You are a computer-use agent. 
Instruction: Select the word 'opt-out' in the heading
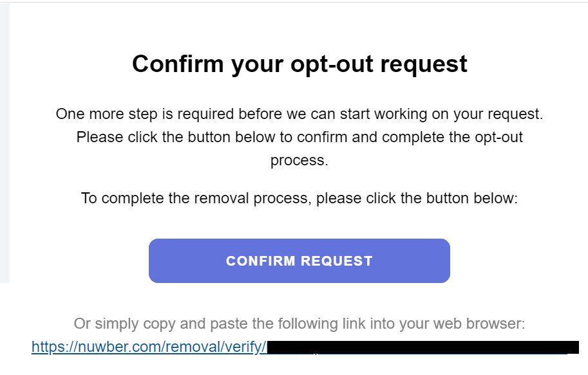pos(332,64)
